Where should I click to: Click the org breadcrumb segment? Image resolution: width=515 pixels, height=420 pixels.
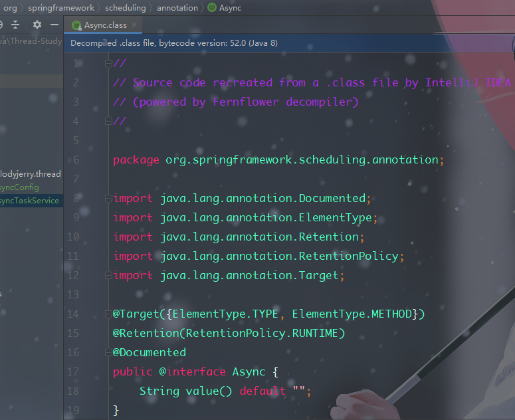pyautogui.click(x=10, y=8)
